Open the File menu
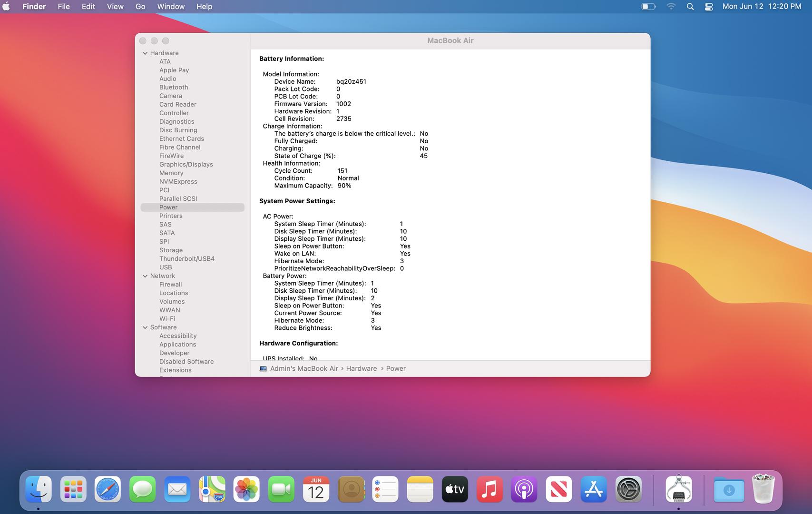812x514 pixels. coord(64,7)
